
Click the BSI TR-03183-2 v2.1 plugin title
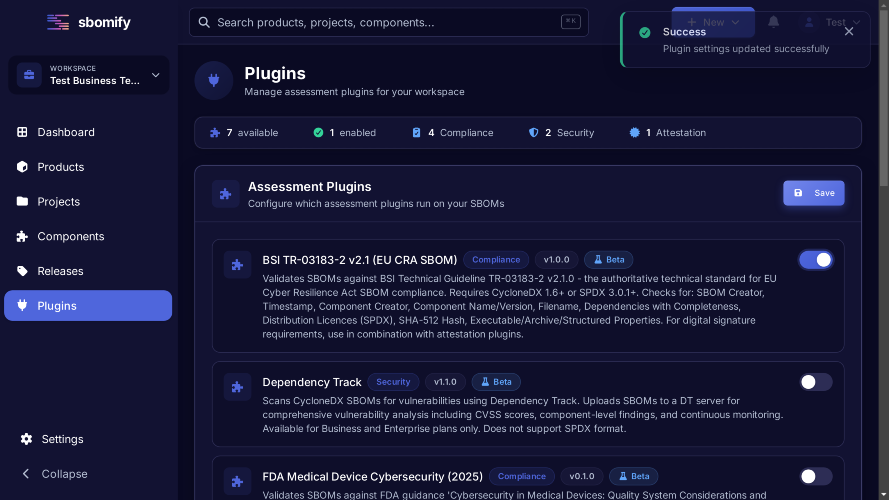tap(359, 260)
